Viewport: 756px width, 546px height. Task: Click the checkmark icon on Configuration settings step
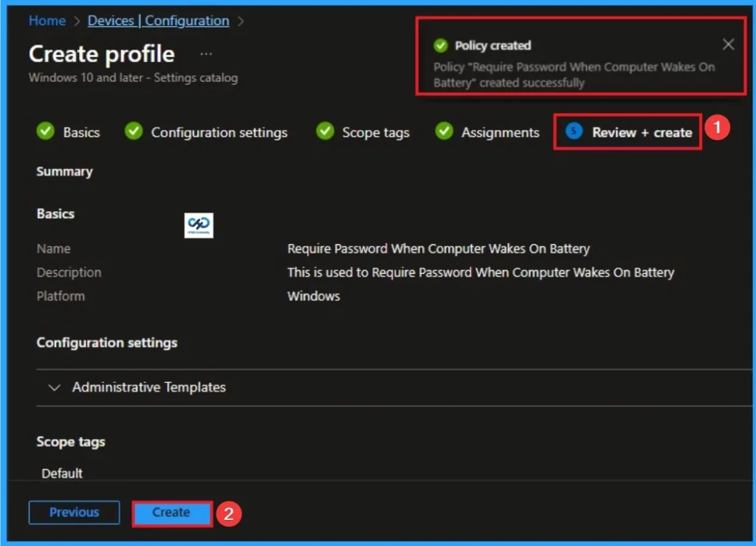tap(134, 131)
